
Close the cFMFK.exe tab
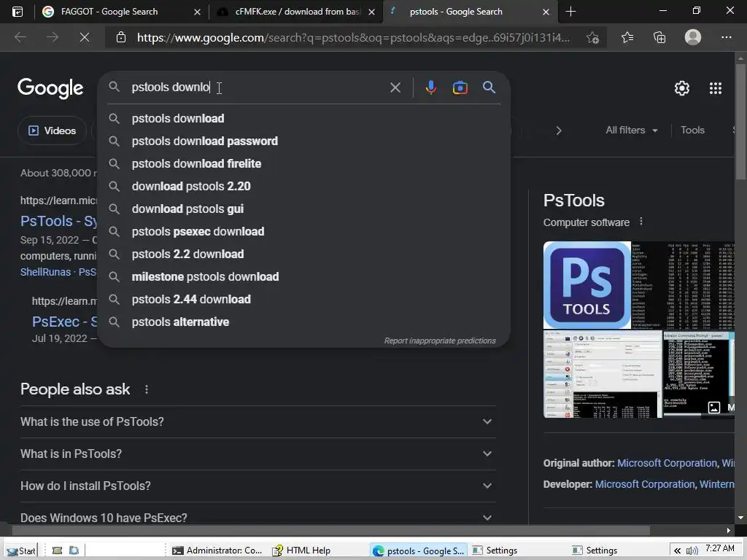pos(371,12)
